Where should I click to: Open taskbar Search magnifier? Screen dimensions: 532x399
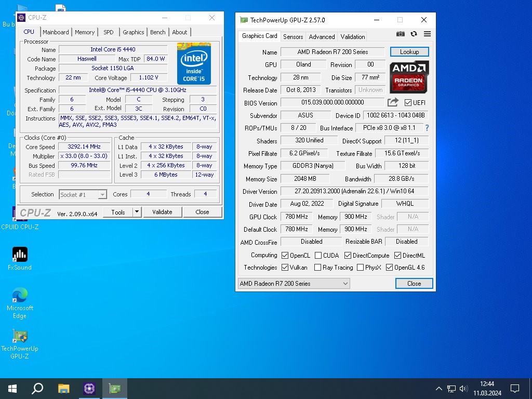[37, 389]
